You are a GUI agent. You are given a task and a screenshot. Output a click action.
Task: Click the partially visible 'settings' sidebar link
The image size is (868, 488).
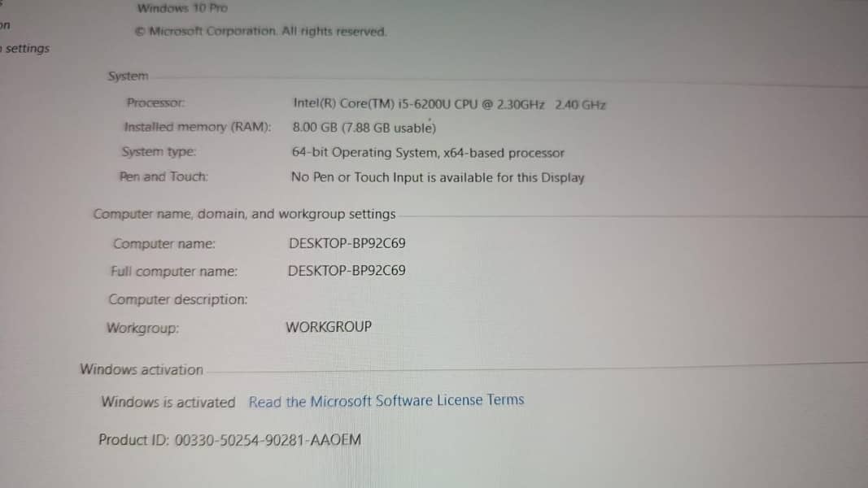tap(25, 49)
